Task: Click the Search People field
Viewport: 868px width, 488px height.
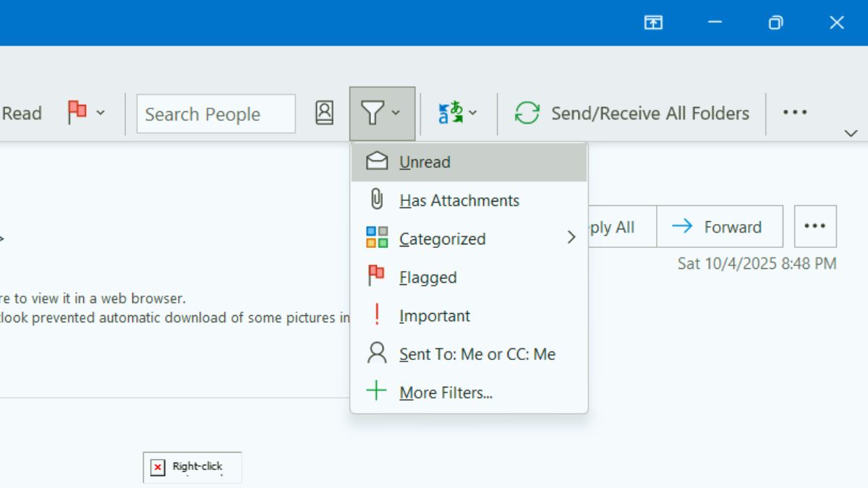Action: (216, 114)
